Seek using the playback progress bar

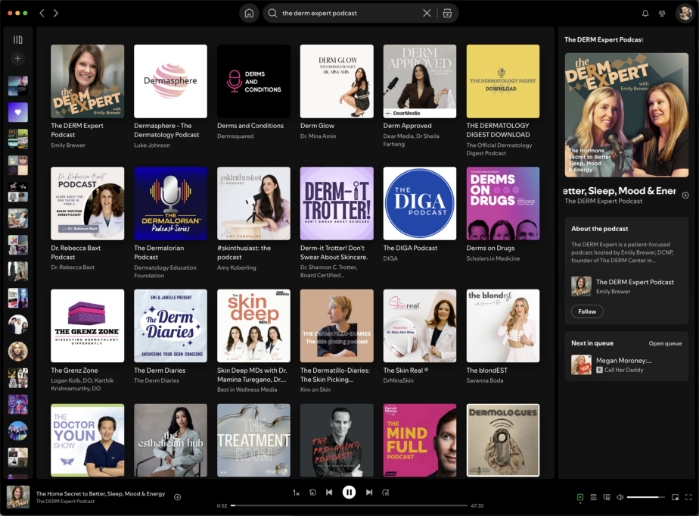click(x=349, y=506)
